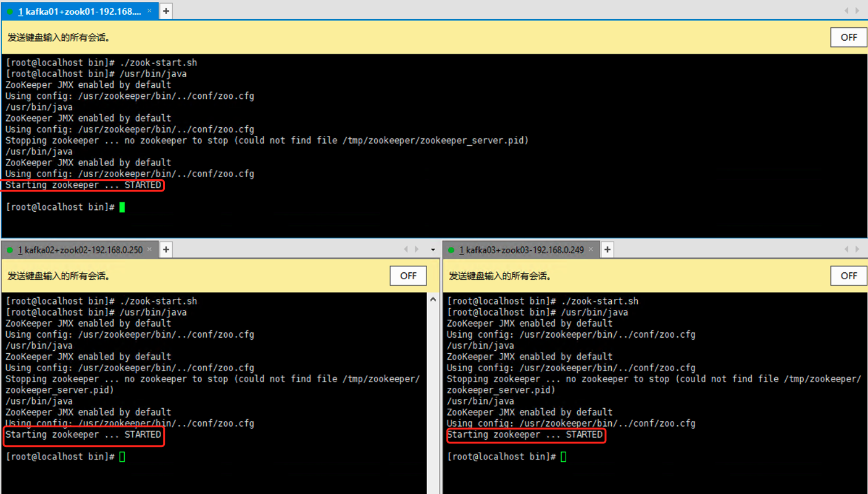
Task: Click next-tab arrow in kafka03 pane
Action: [858, 249]
